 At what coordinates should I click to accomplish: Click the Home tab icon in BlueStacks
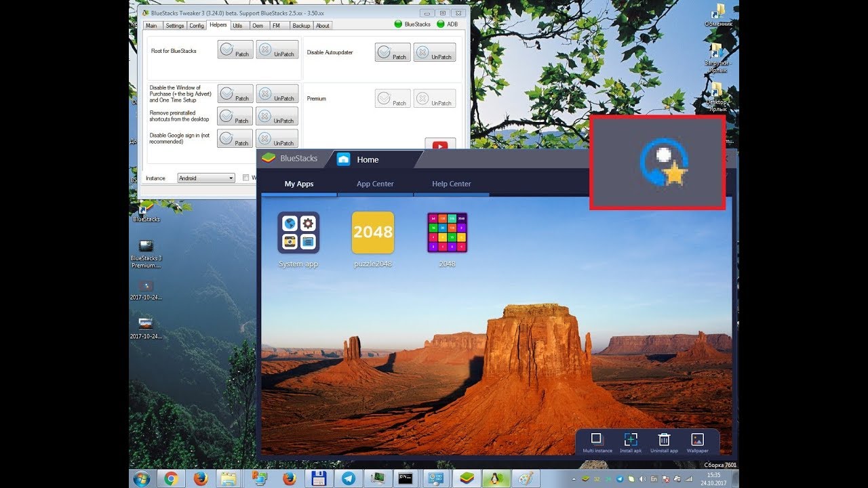[x=344, y=159]
